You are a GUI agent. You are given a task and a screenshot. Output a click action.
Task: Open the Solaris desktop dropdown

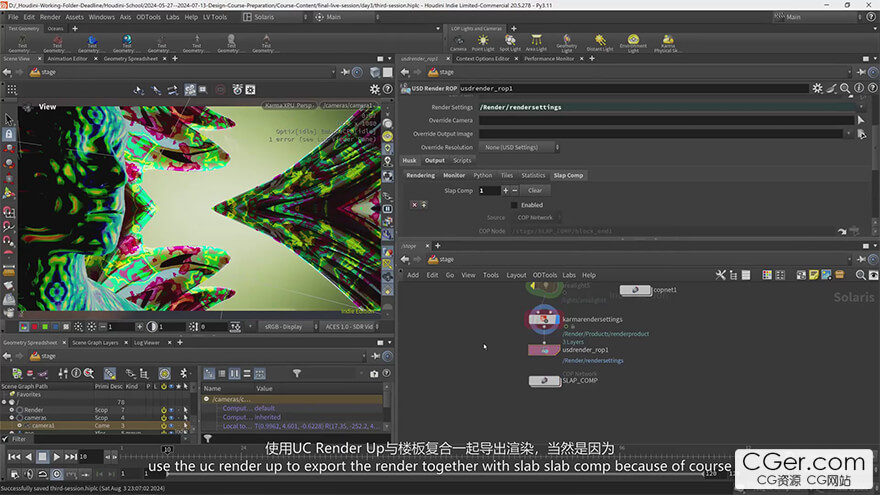point(275,17)
